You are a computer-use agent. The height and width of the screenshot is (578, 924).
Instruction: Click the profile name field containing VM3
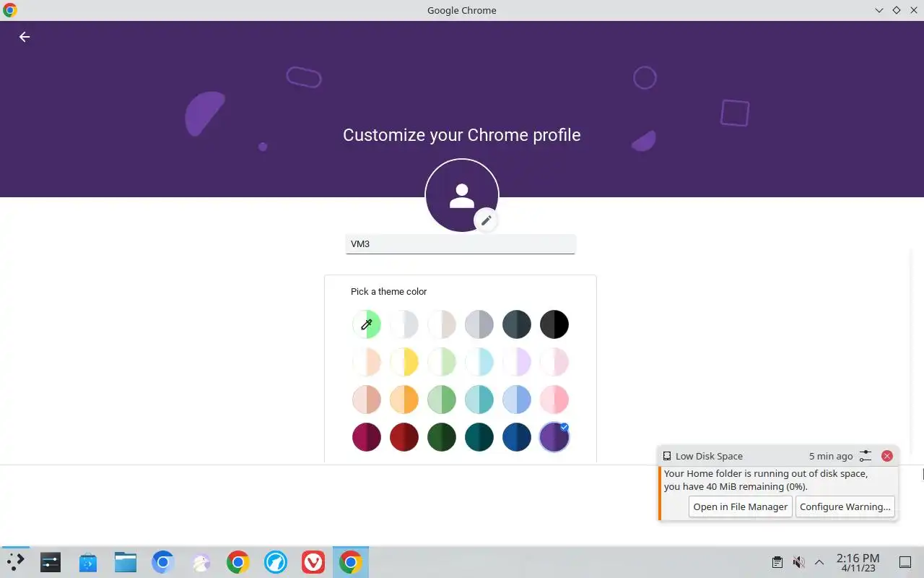(x=461, y=244)
